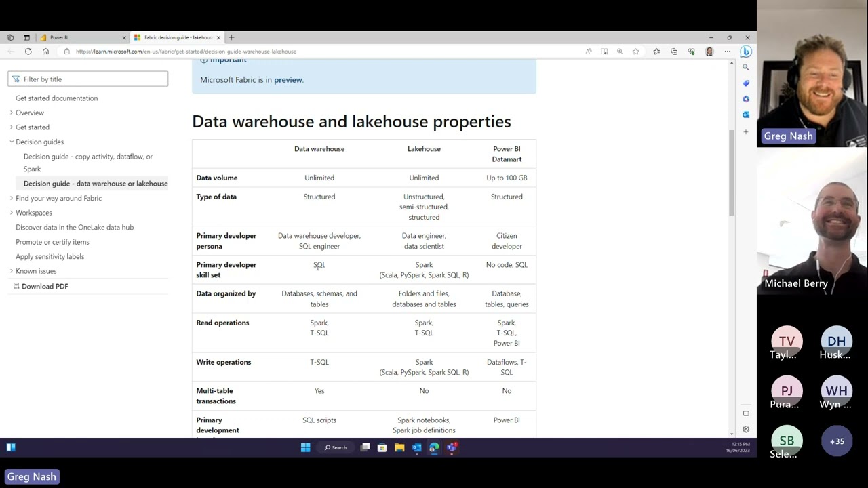Open Get started documentation link
This screenshot has height=488, width=868.
[x=57, y=98]
